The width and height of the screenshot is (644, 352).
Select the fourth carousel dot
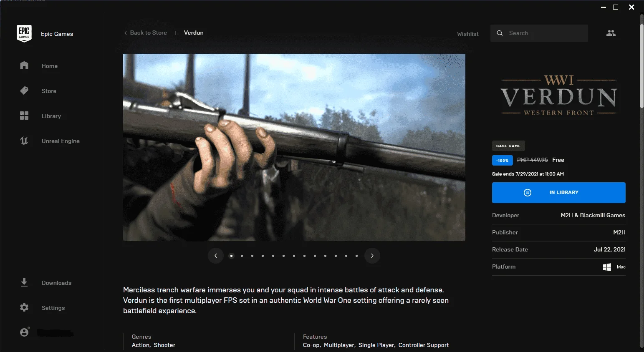pyautogui.click(x=263, y=256)
